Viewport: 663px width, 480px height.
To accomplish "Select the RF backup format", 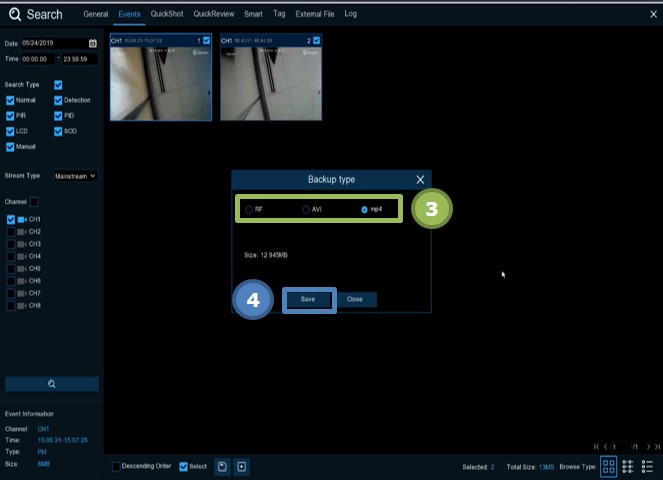I will click(x=249, y=209).
